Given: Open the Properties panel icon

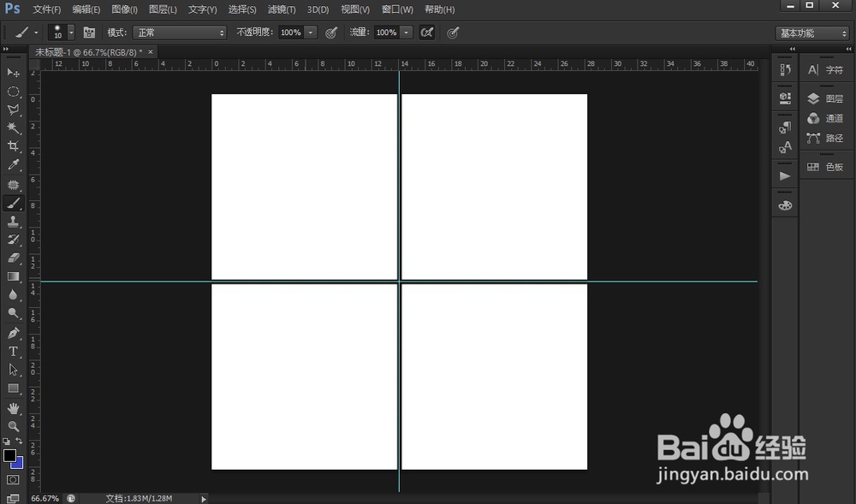Looking at the screenshot, I should 785,98.
